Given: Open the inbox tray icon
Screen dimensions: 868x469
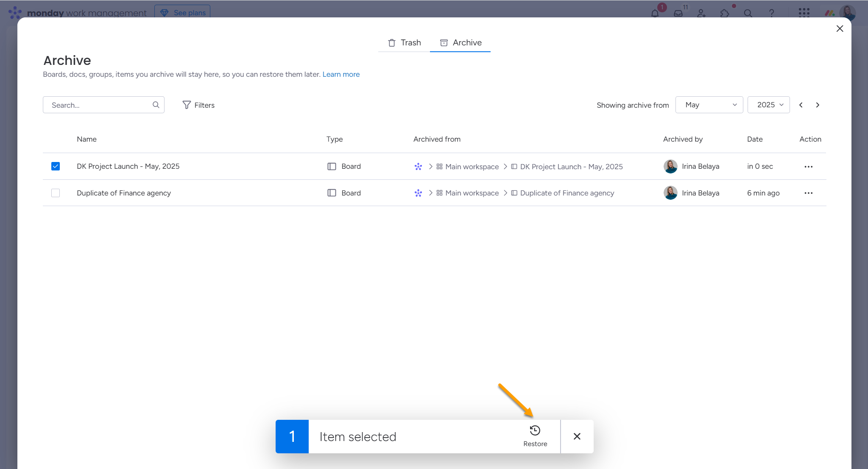Looking at the screenshot, I should (x=678, y=13).
